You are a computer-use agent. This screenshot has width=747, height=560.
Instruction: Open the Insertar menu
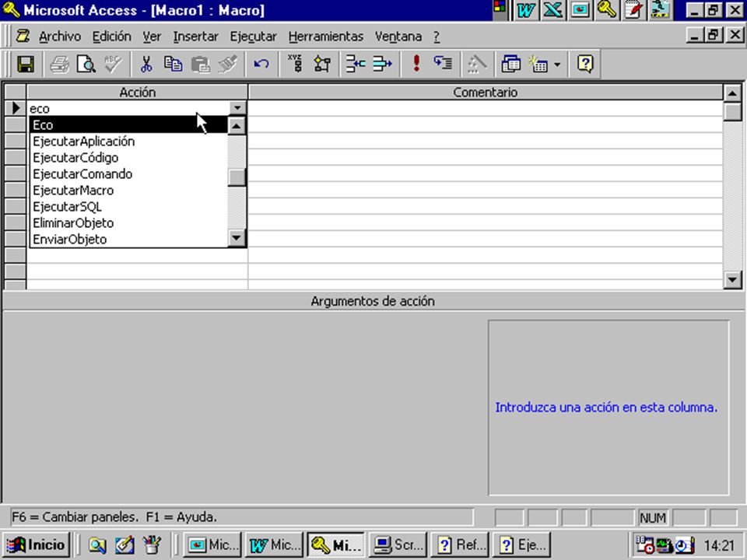(x=196, y=37)
